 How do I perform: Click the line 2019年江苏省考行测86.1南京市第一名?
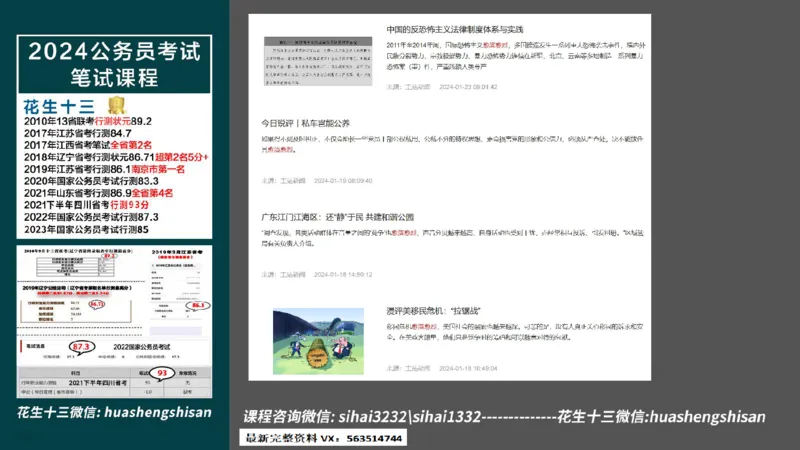point(104,169)
